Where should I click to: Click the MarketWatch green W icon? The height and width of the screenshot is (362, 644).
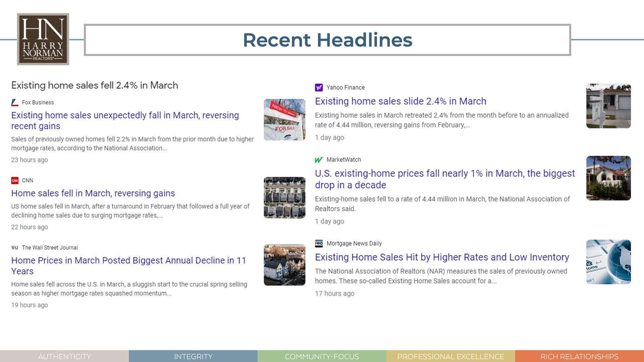319,160
